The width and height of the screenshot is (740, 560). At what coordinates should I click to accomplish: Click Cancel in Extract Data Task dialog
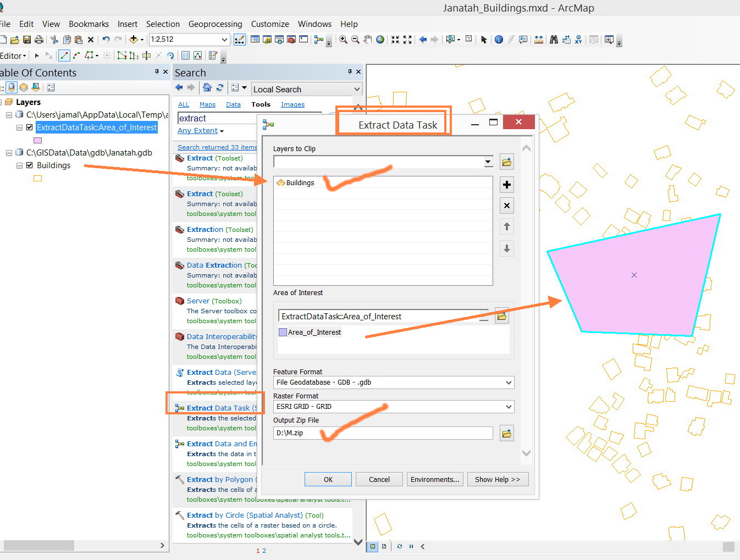pos(379,479)
